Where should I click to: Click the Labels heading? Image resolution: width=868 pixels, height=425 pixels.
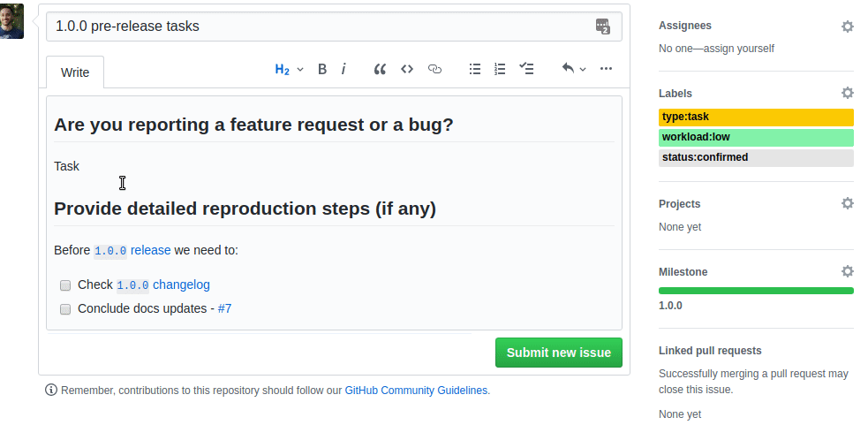pyautogui.click(x=676, y=93)
